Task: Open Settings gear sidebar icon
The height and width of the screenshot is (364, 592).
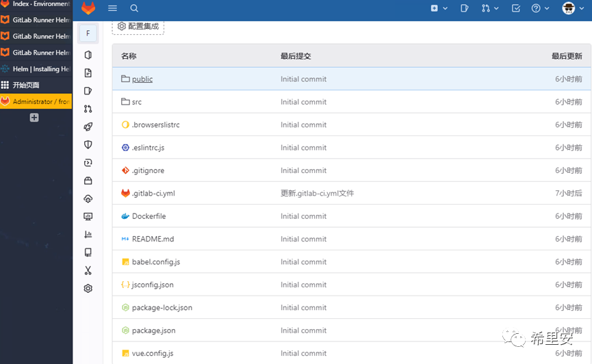Action: pyautogui.click(x=88, y=289)
